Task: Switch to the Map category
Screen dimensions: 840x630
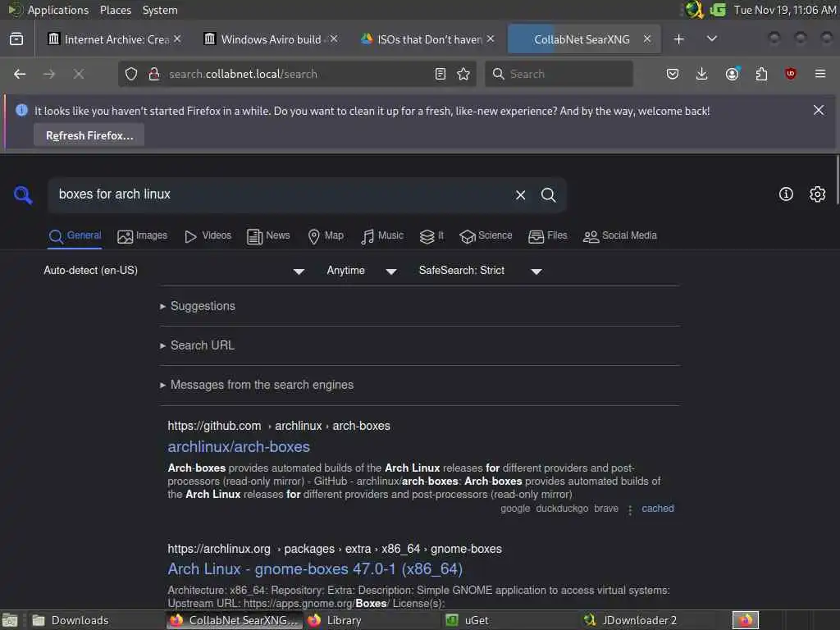Action: [326, 235]
